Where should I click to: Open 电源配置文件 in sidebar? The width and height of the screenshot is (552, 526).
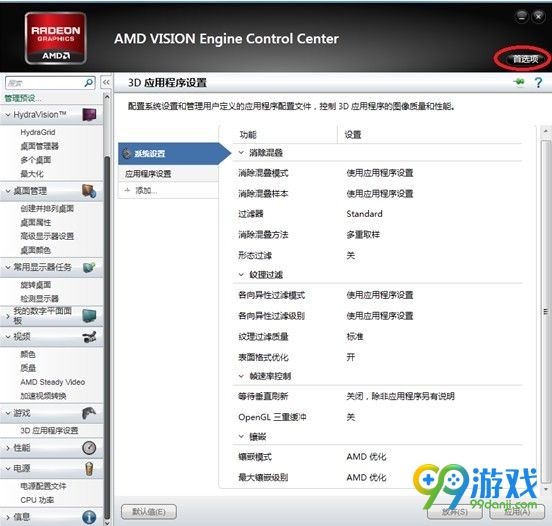(x=43, y=486)
